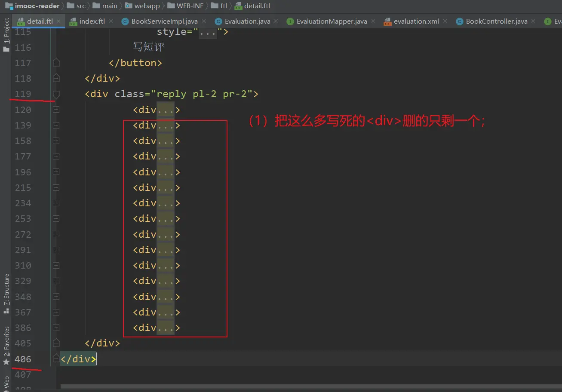Screen dimensions: 562x392
Task: Expand the folded div on line 253
Action: coord(56,219)
